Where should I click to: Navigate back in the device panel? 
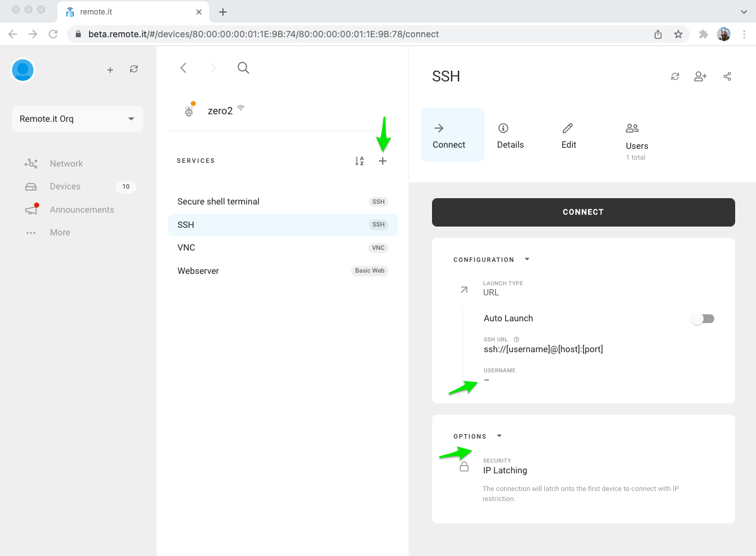click(x=183, y=68)
